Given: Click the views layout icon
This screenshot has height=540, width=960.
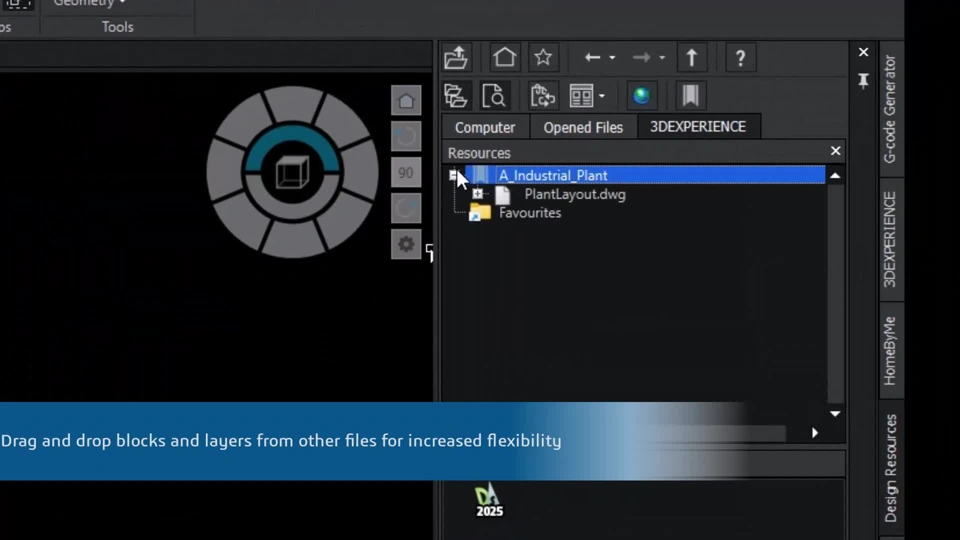Looking at the screenshot, I should pyautogui.click(x=581, y=96).
